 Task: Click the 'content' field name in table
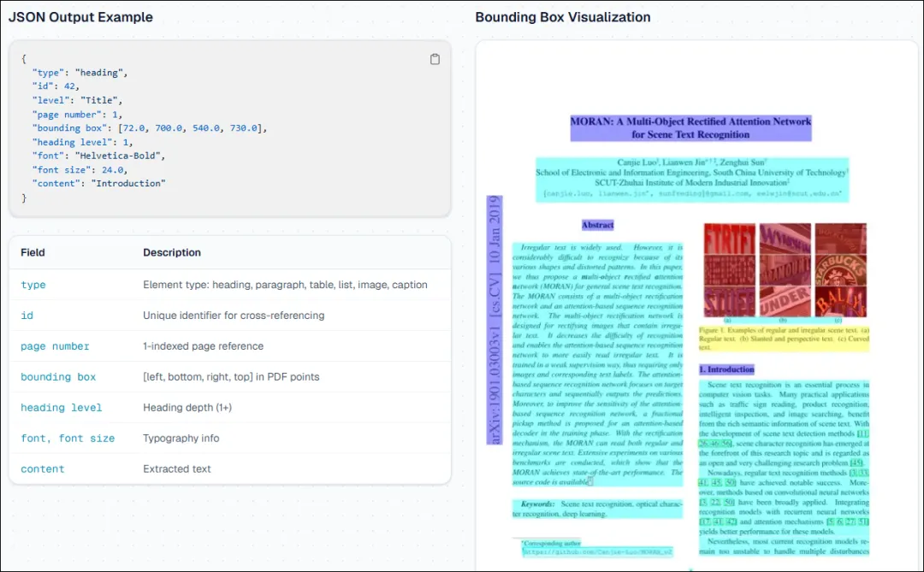click(x=43, y=469)
